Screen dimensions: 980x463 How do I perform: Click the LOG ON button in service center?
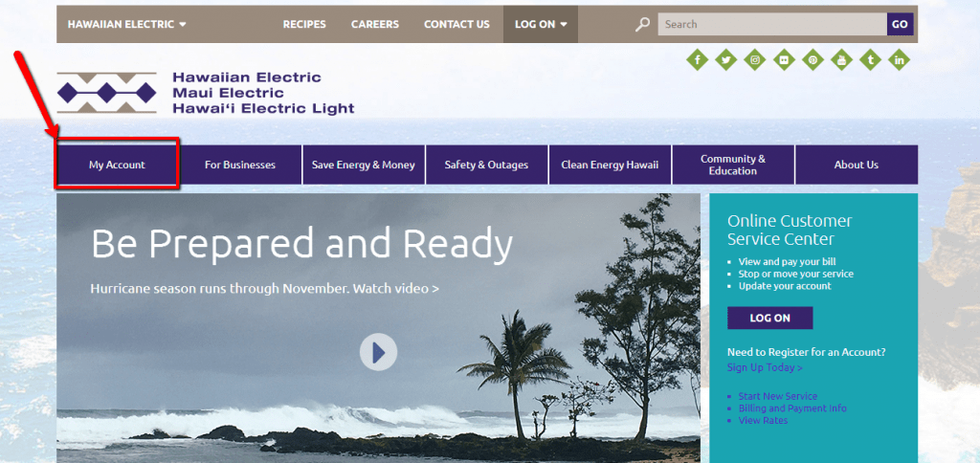click(x=770, y=318)
